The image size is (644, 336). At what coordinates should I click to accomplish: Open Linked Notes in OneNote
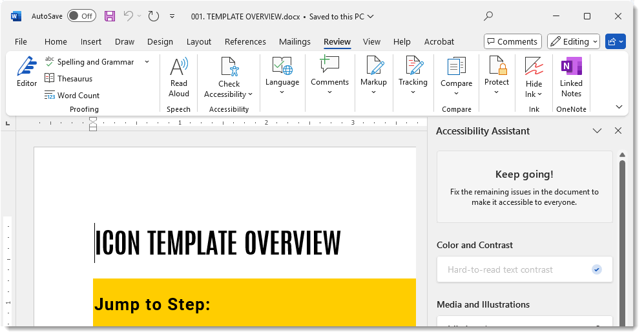coord(571,77)
